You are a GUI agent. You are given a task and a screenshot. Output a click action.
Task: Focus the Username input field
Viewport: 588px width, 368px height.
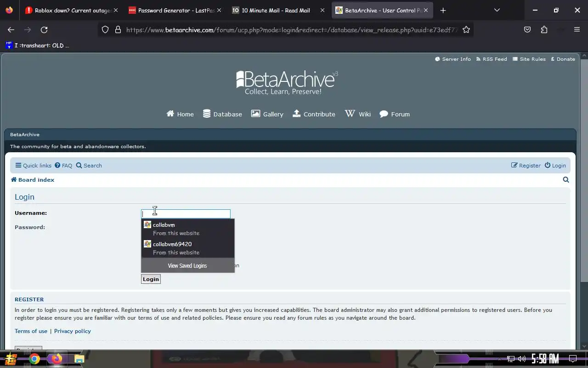186,213
